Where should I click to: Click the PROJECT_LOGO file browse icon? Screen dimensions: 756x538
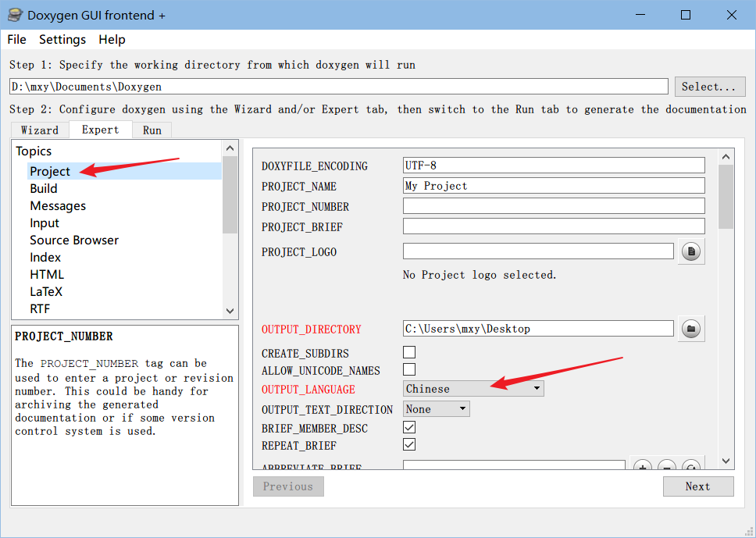click(x=690, y=251)
